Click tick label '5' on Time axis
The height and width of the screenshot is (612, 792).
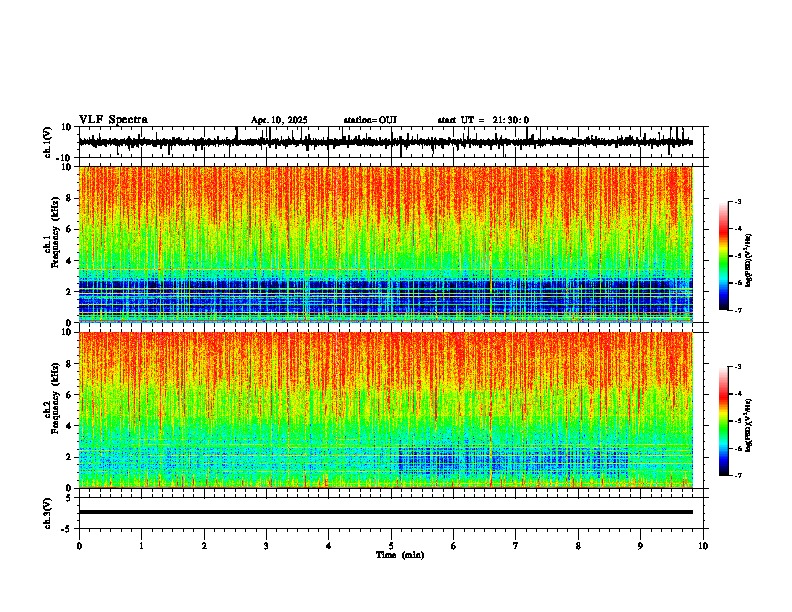pyautogui.click(x=391, y=546)
